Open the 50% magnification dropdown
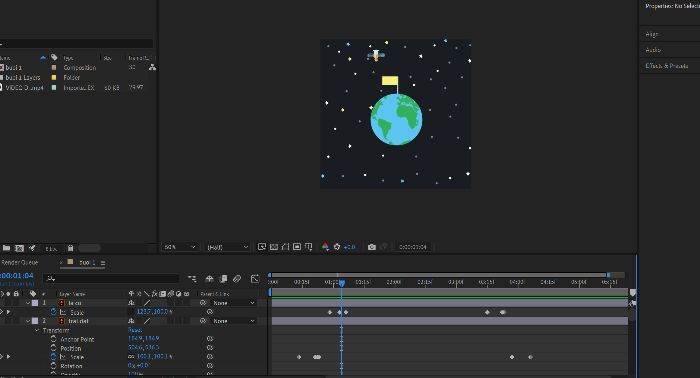Image resolution: width=700 pixels, height=378 pixels. [179, 247]
